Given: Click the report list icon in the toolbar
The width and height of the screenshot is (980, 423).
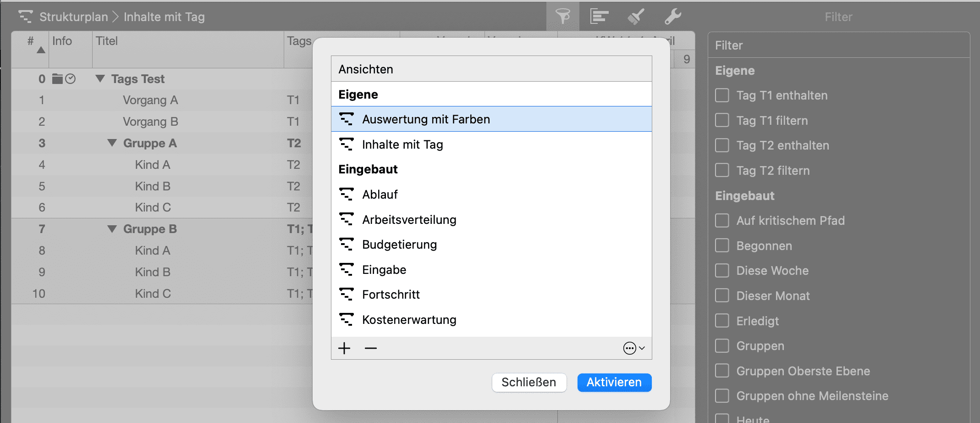Looking at the screenshot, I should (599, 16).
